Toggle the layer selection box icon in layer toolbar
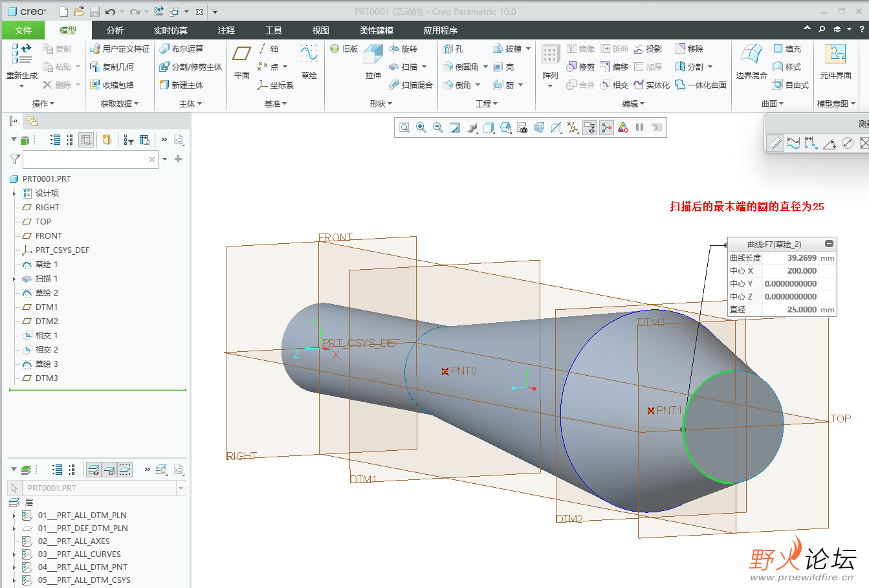 [125, 470]
